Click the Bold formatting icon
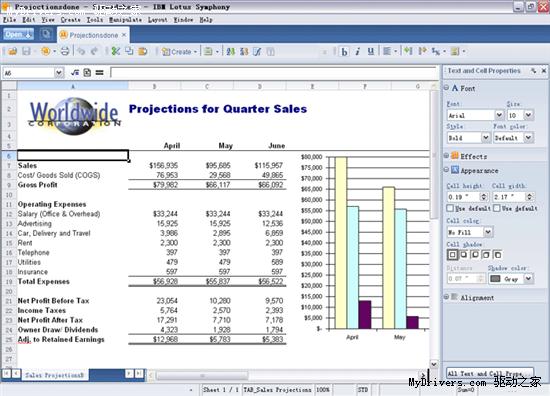This screenshot has width=550, height=396. click(x=344, y=52)
